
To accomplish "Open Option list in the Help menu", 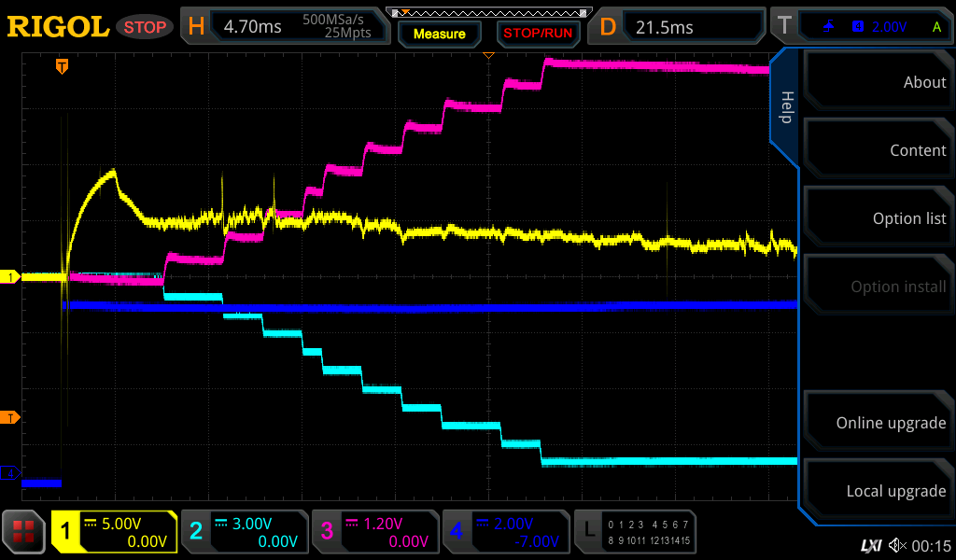I will (878, 218).
